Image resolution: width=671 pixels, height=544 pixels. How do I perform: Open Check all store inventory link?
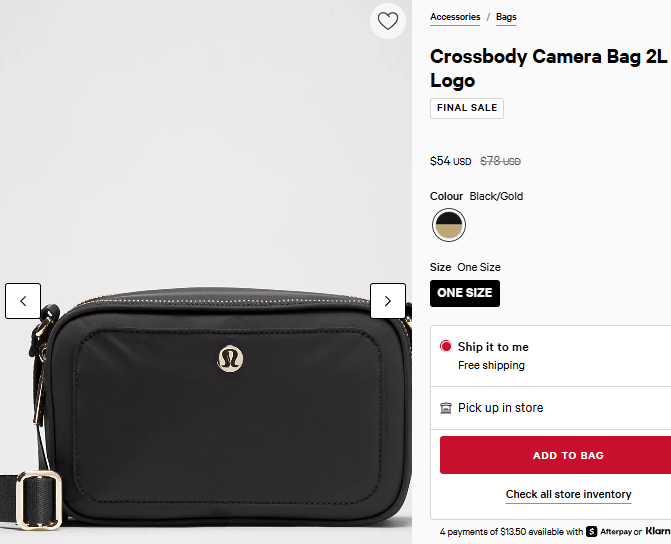pyautogui.click(x=568, y=494)
